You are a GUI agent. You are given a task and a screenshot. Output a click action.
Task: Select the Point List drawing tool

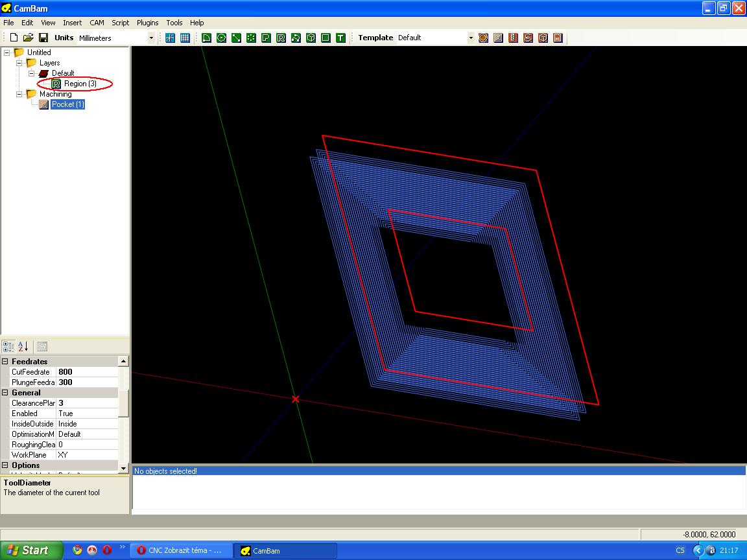pos(251,38)
